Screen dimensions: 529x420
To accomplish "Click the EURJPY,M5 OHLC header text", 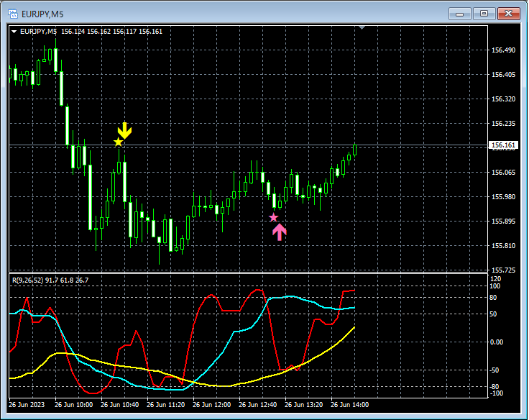I will click(91, 32).
